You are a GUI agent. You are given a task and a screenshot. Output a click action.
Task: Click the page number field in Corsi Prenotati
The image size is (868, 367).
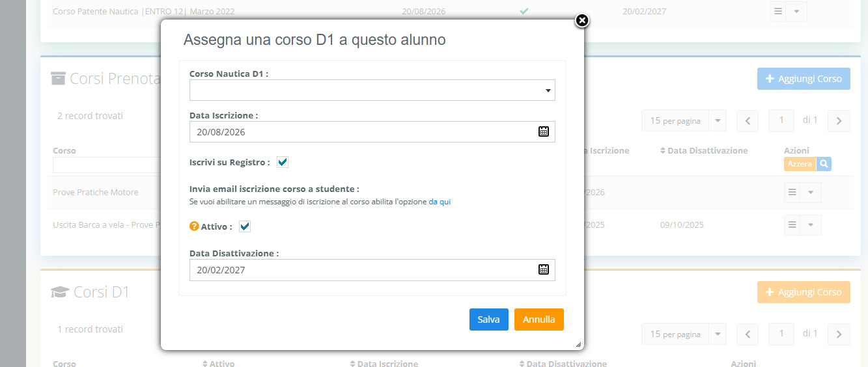(x=782, y=121)
